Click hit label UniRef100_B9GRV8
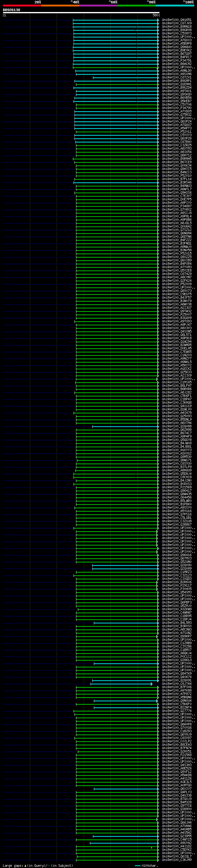 [x=176, y=30]
